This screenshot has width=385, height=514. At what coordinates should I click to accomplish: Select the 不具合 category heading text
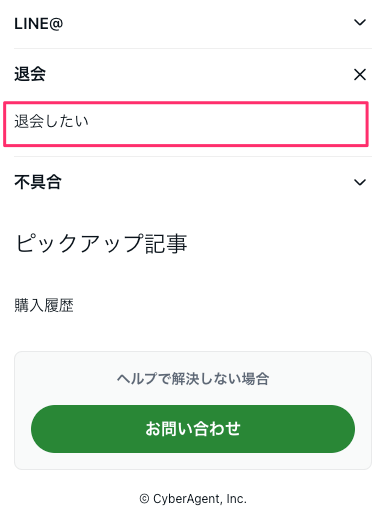[38, 182]
